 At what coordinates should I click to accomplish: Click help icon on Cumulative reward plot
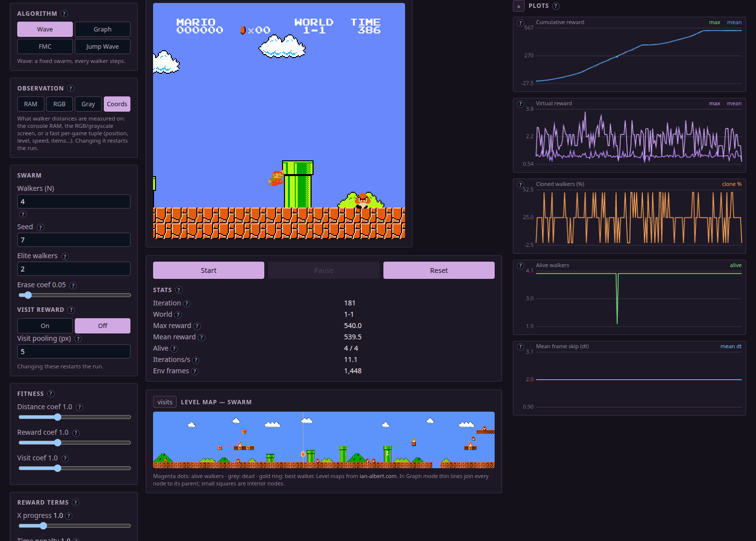[520, 23]
